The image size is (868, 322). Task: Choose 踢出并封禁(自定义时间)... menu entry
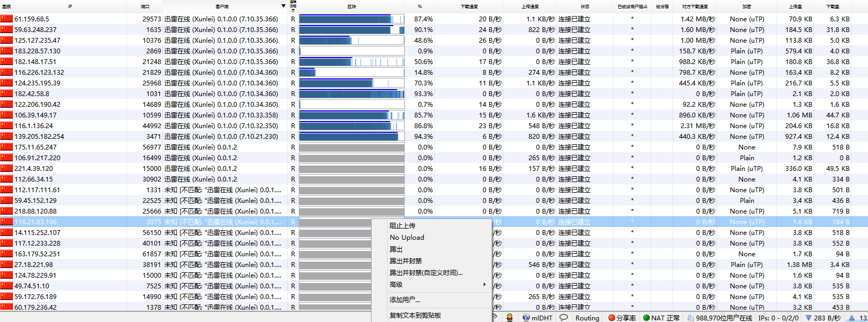[426, 273]
